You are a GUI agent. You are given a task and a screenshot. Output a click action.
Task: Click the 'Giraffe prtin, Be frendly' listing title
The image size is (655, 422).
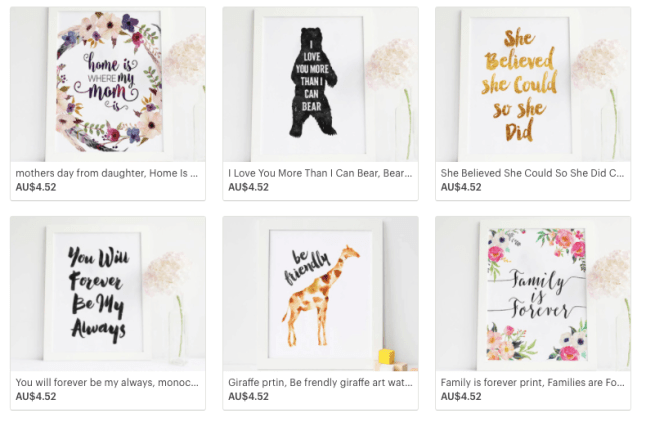(320, 382)
